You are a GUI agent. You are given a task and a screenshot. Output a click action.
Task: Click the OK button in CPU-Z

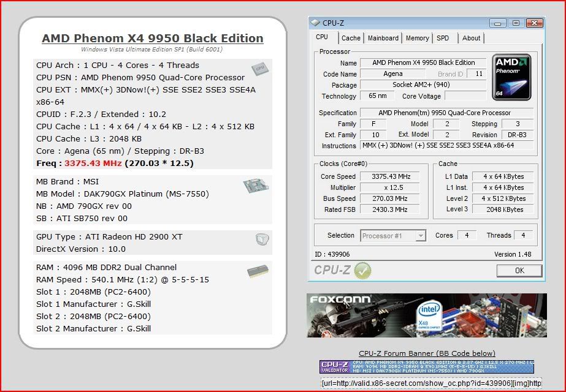[x=519, y=271]
